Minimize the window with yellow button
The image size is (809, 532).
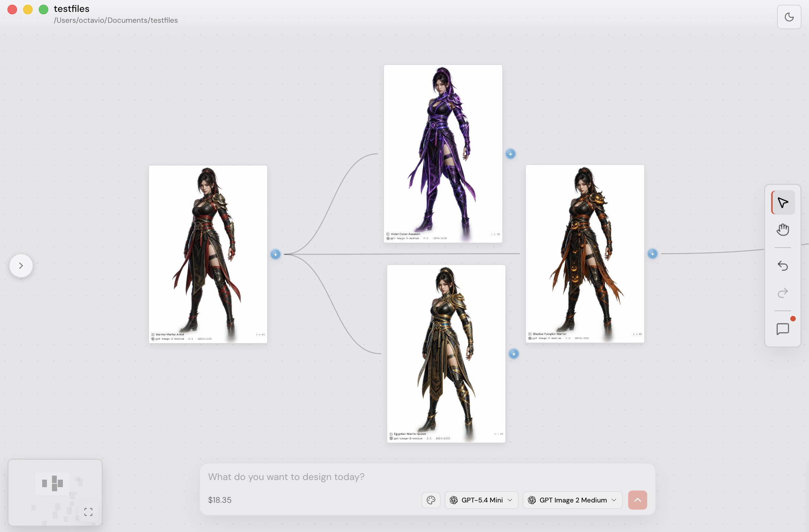28,10
